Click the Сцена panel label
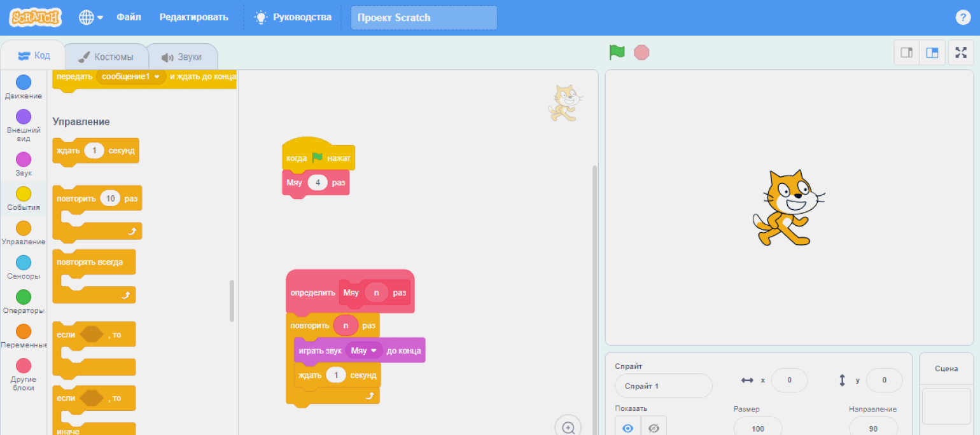The image size is (980, 435). click(x=946, y=369)
